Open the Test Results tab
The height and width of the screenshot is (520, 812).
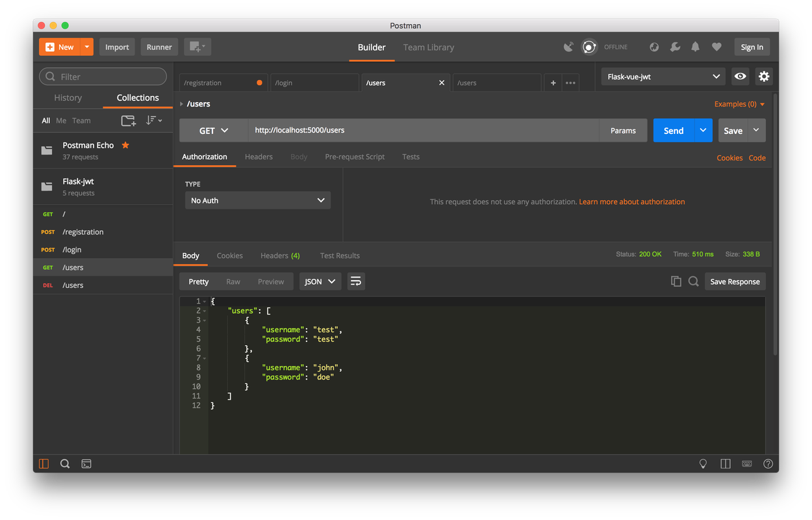pos(340,255)
